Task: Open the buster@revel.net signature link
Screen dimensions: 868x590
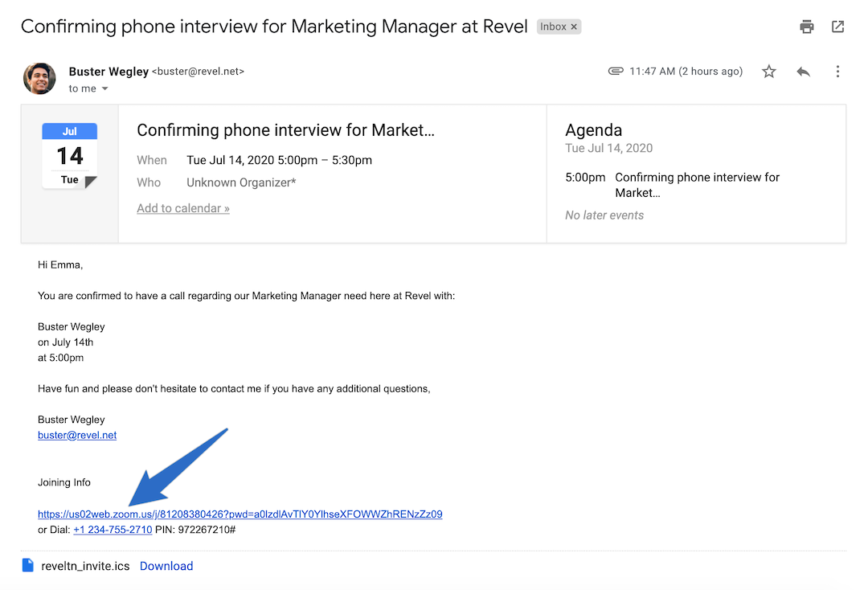Action: (x=77, y=435)
